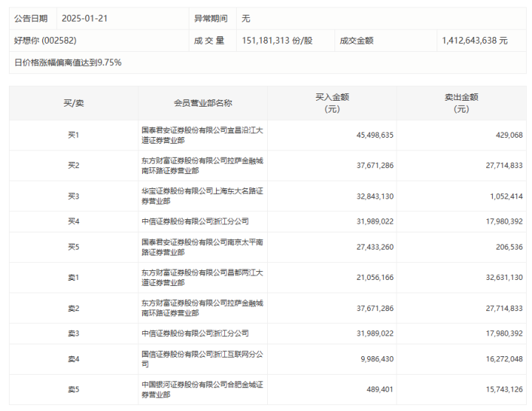Open 国信证券浙江互联网分公司 entry
This screenshot has height=411, width=532.
point(202,359)
